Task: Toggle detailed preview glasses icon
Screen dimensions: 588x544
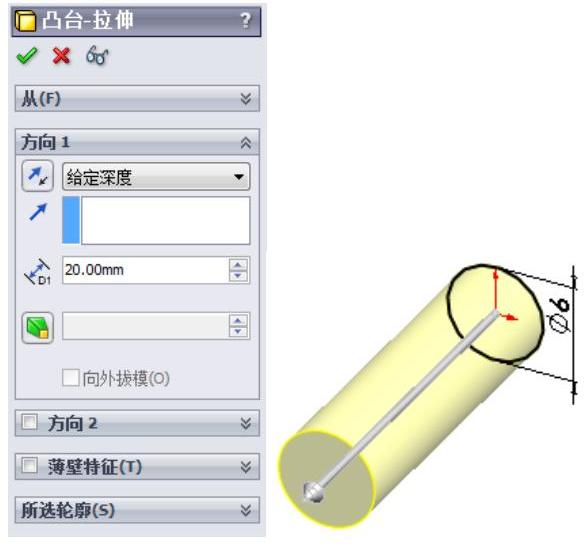Action: [97, 56]
